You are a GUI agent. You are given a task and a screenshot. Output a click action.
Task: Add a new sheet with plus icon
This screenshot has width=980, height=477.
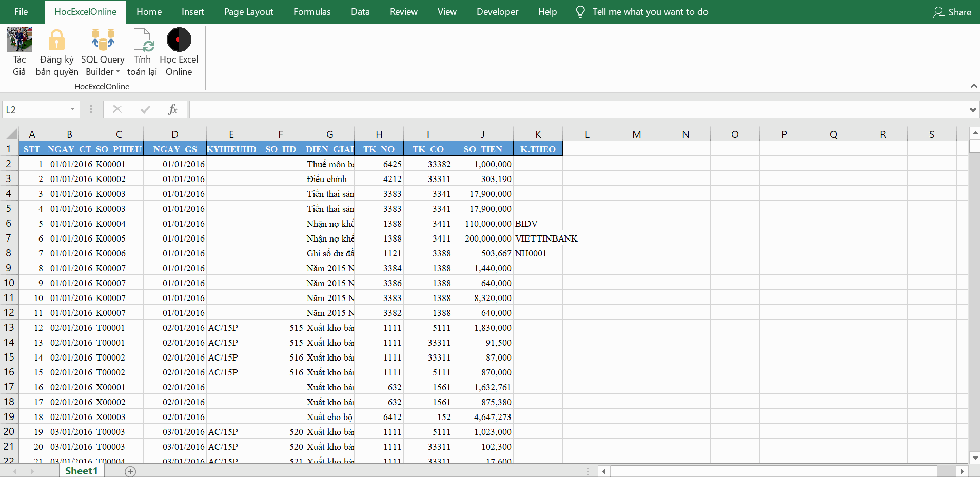click(x=130, y=471)
